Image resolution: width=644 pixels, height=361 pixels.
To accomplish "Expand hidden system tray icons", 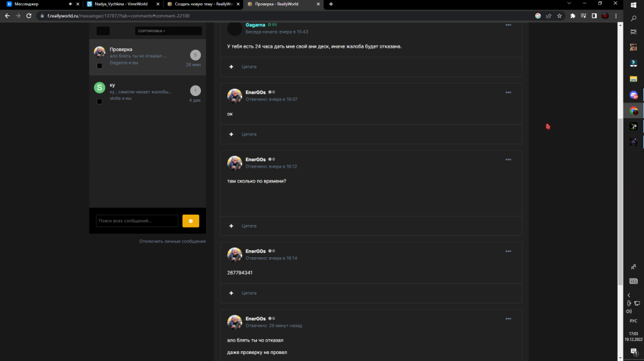I will point(629,295).
